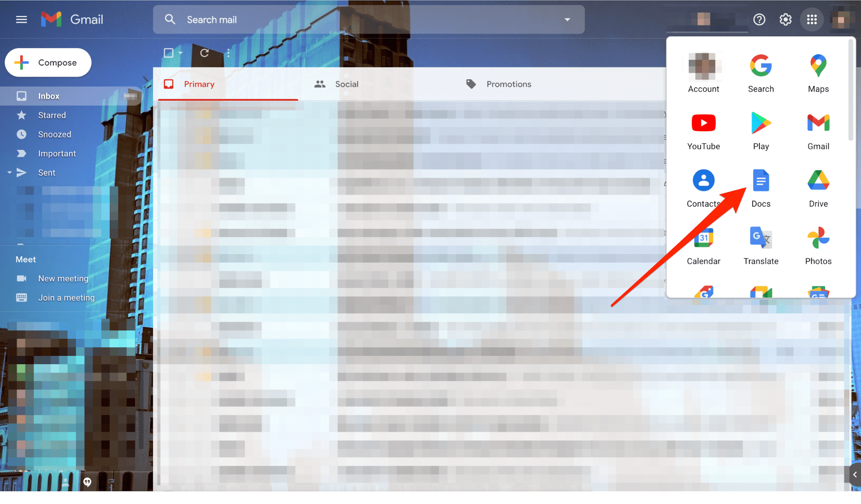Screen dimensions: 861x504
Task: Open Gmail settings gear
Action: (786, 19)
